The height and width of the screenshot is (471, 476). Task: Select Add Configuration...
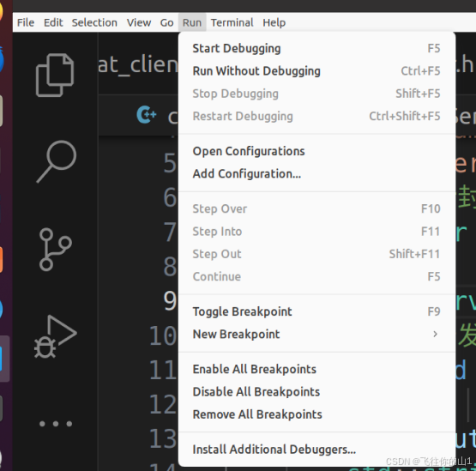click(x=316, y=173)
